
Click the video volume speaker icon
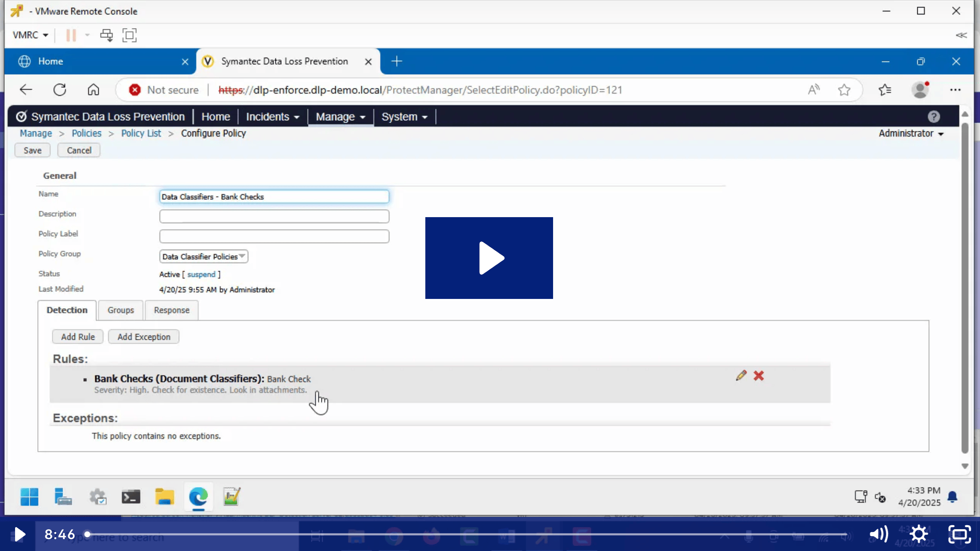(878, 534)
